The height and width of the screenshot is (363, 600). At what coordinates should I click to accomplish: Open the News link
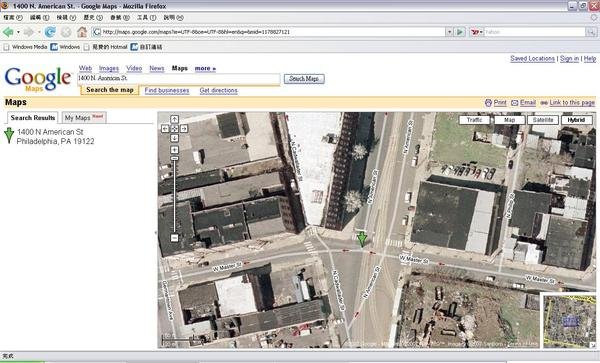click(157, 68)
